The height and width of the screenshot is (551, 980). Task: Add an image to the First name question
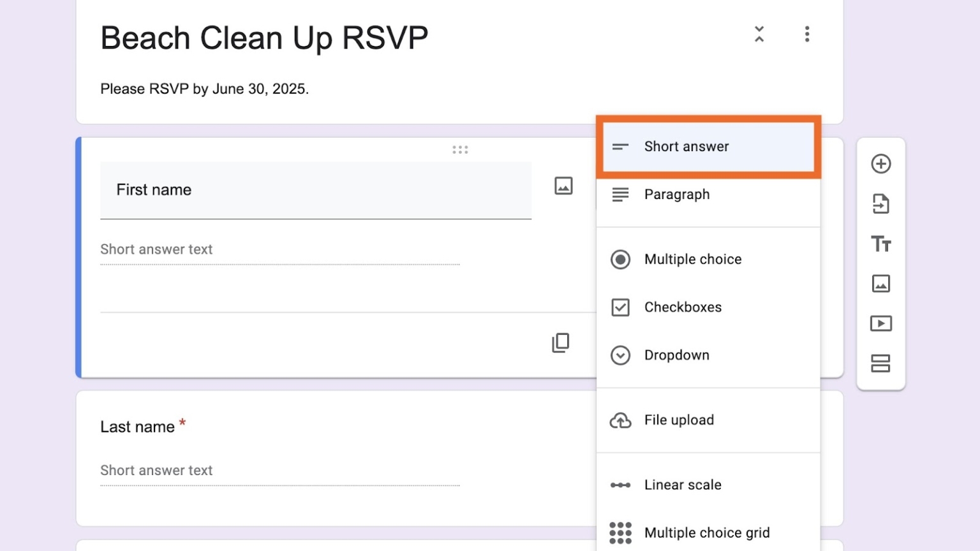(x=563, y=186)
